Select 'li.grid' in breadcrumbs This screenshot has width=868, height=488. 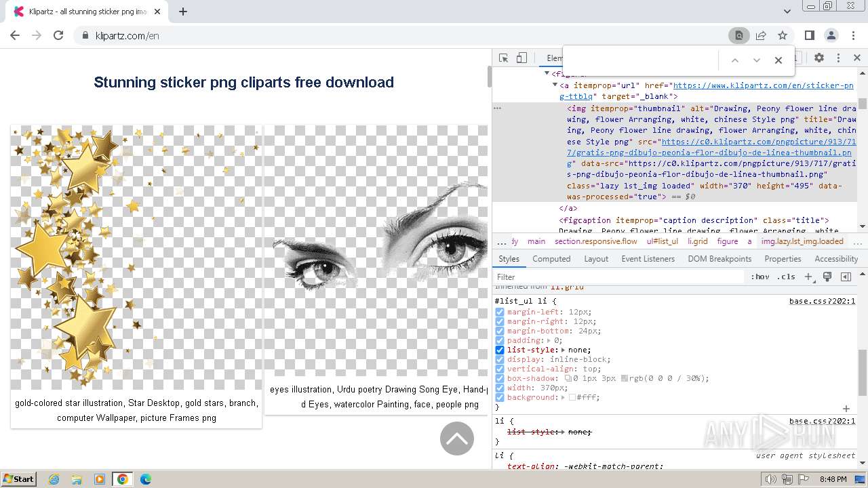[x=698, y=241]
